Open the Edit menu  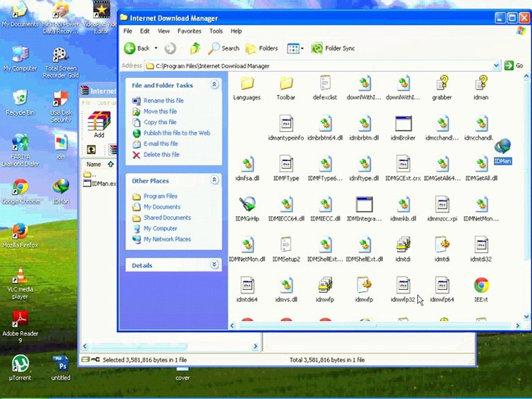click(x=145, y=31)
